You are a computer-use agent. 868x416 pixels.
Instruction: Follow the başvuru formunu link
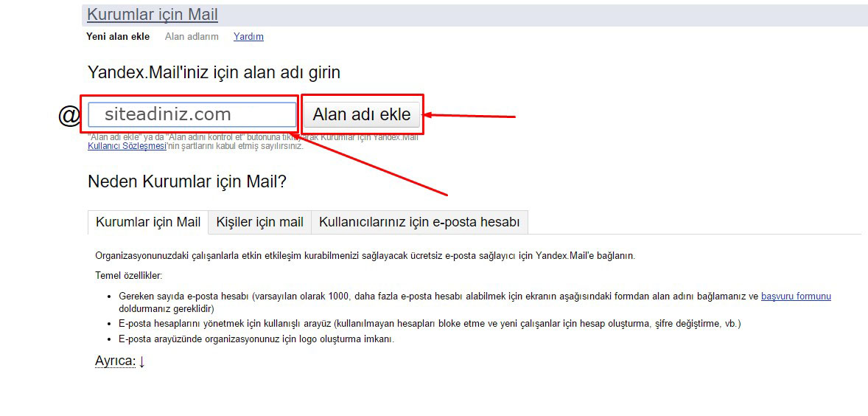(796, 297)
